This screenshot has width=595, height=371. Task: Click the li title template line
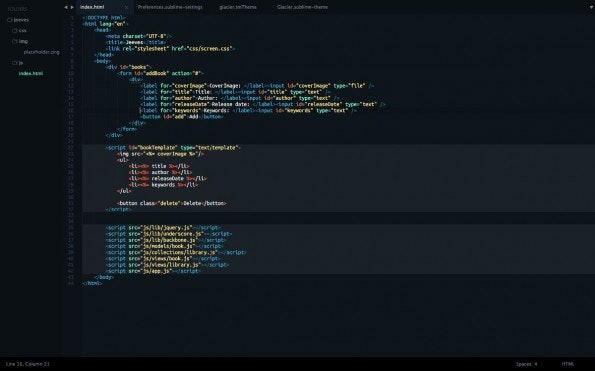click(159, 166)
